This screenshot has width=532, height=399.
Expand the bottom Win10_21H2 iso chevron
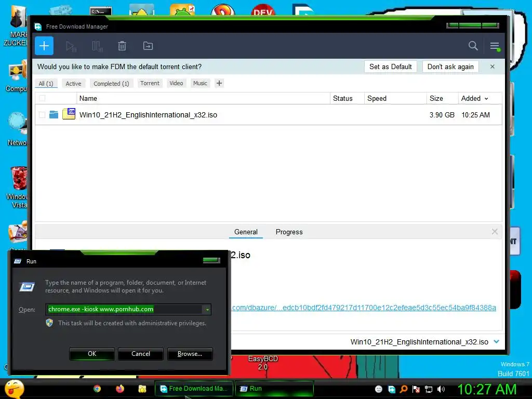(496, 342)
